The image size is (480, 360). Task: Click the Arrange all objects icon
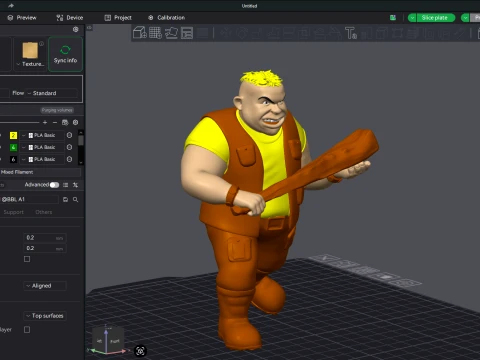pos(187,33)
